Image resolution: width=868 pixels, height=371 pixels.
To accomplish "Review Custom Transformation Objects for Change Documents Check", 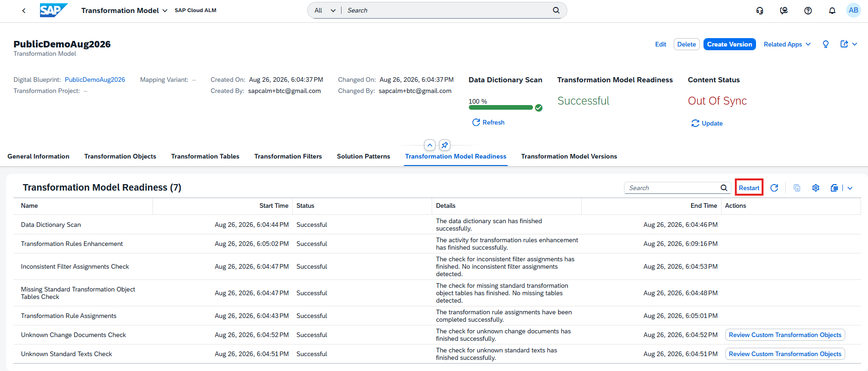I will [785, 335].
